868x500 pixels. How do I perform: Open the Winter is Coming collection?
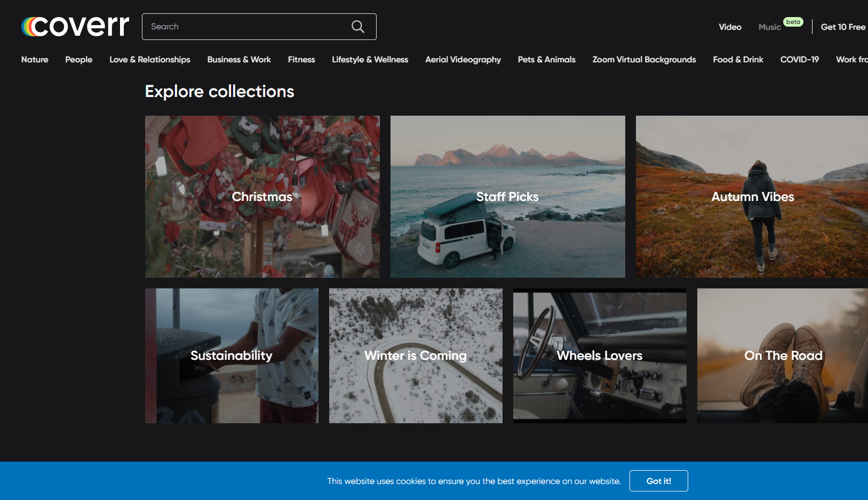tap(416, 356)
